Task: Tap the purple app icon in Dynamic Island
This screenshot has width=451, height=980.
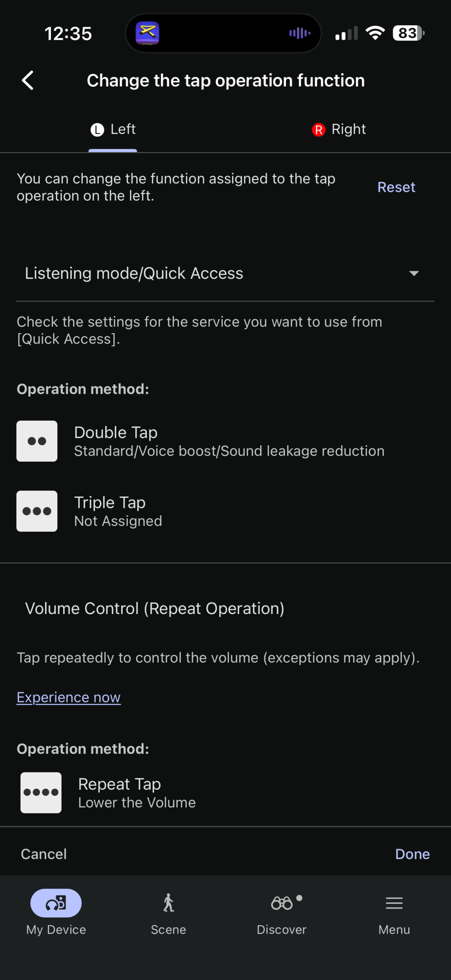Action: click(147, 33)
